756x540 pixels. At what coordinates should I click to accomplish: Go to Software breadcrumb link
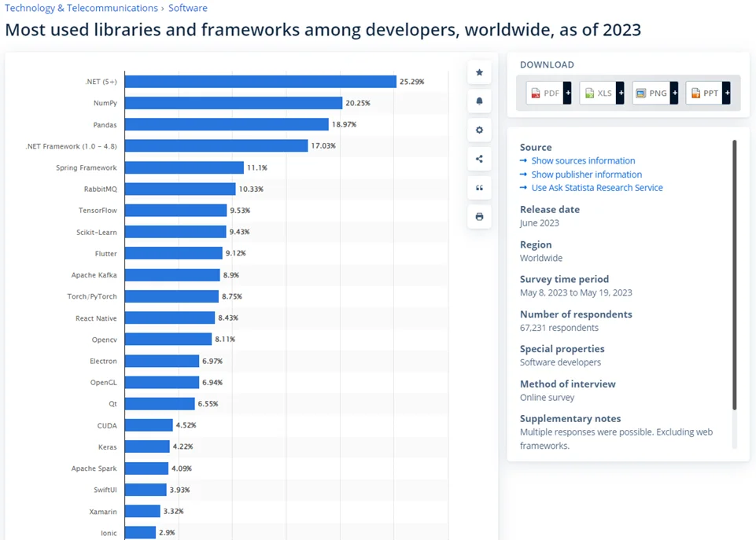pyautogui.click(x=187, y=8)
